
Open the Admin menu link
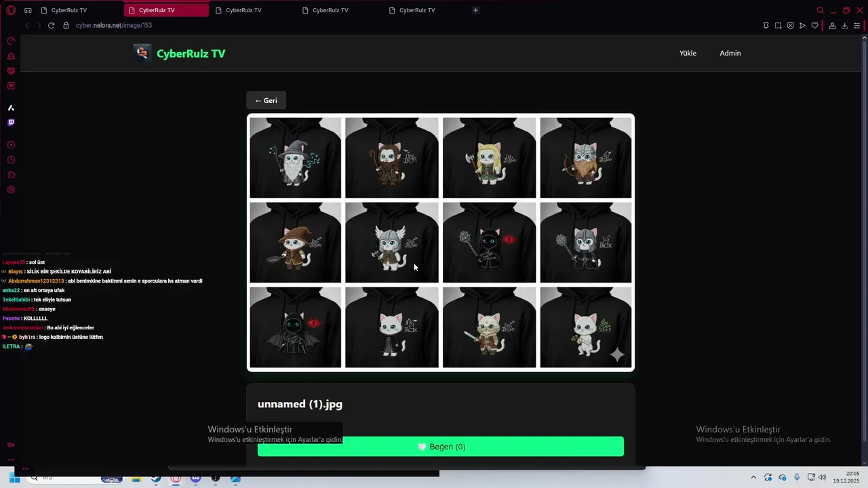point(730,53)
